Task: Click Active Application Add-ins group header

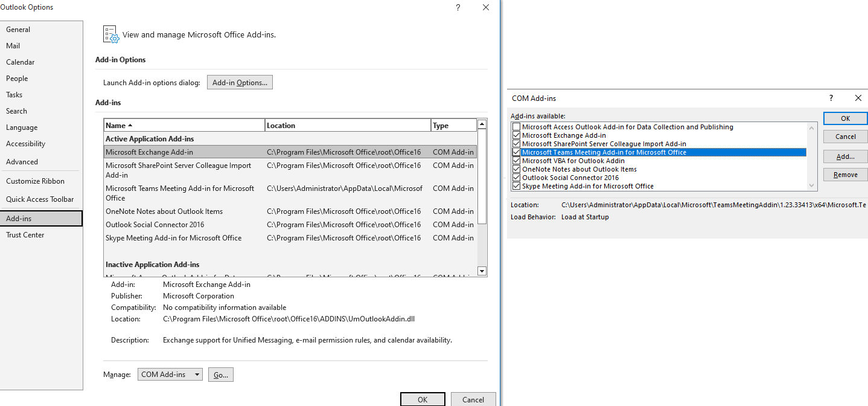Action: point(150,139)
